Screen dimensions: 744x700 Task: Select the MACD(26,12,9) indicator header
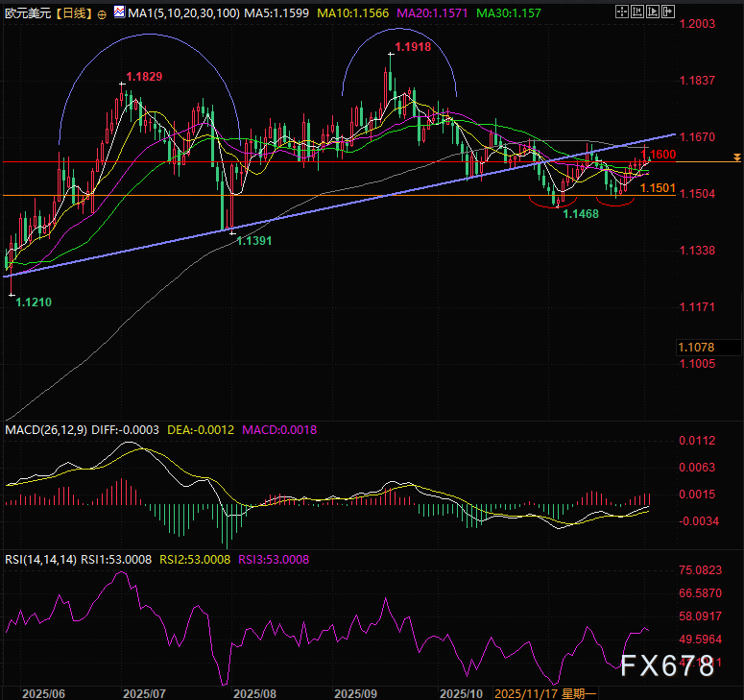48,429
